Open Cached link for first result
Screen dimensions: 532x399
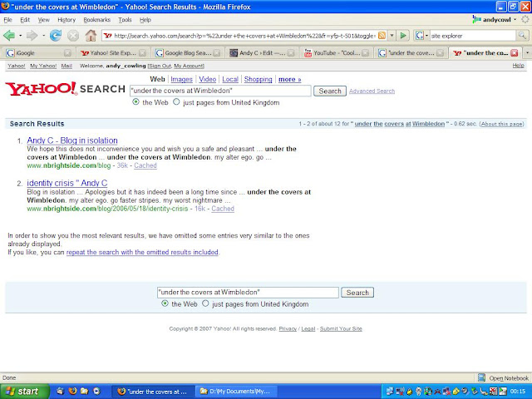[145, 165]
